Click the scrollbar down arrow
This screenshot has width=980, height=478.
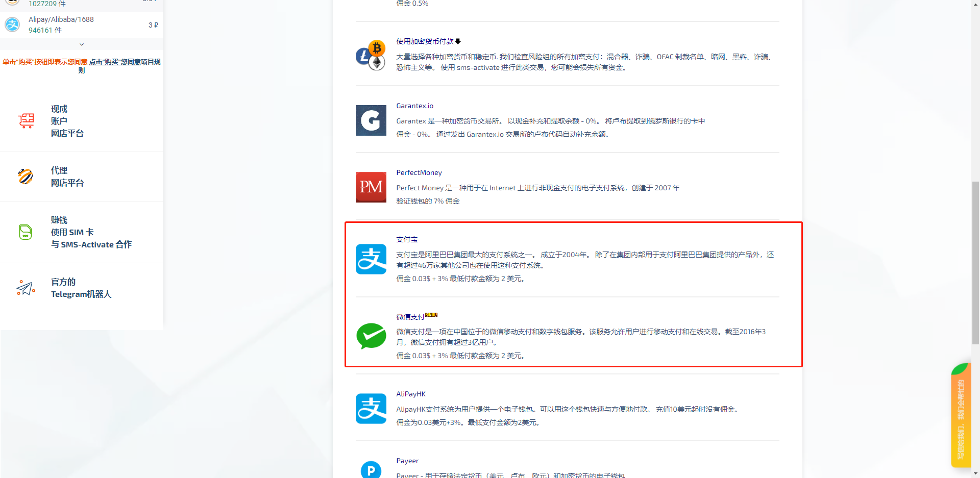click(975, 473)
